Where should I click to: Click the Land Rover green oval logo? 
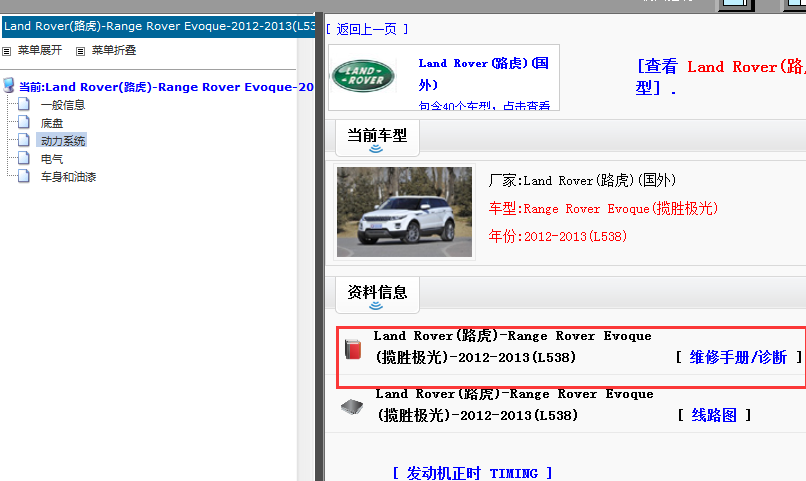pyautogui.click(x=363, y=76)
